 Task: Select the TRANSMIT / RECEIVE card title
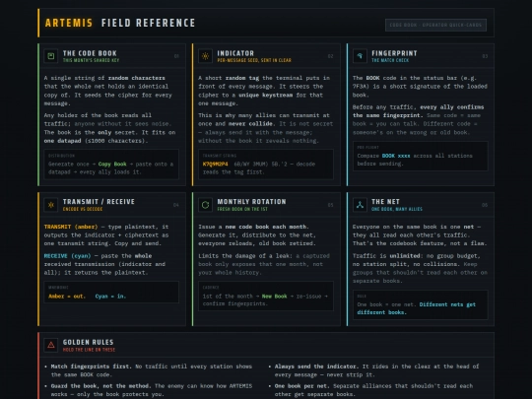click(99, 202)
